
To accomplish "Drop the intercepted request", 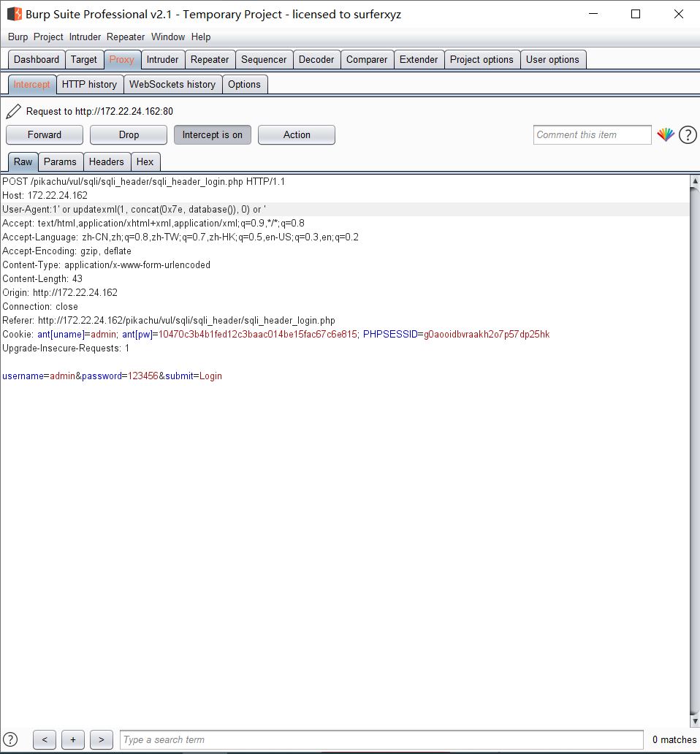I will tap(129, 134).
